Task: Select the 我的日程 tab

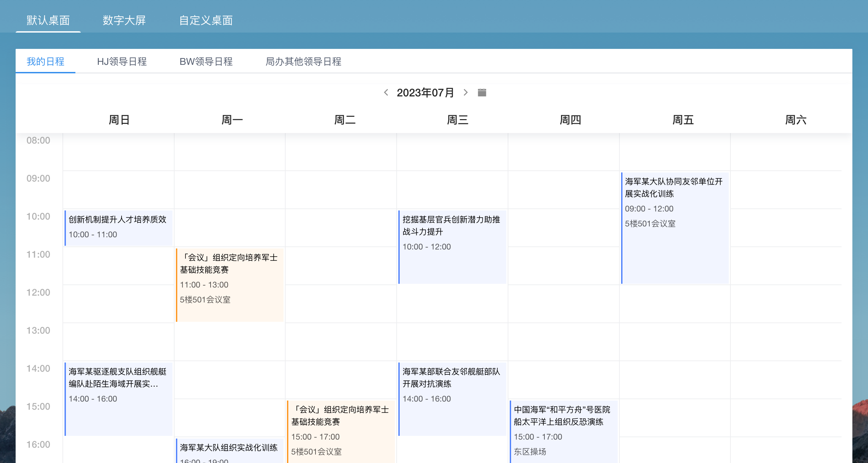Action: (x=46, y=61)
